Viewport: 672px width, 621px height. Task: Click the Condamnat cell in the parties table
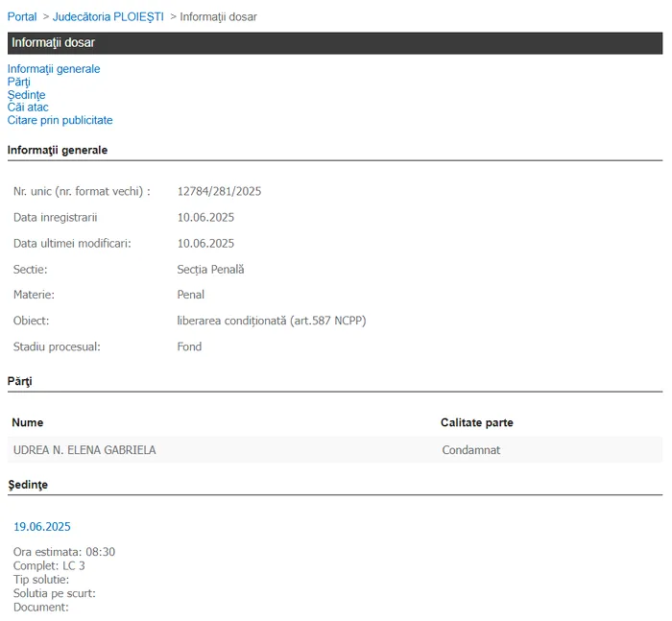[x=470, y=450]
